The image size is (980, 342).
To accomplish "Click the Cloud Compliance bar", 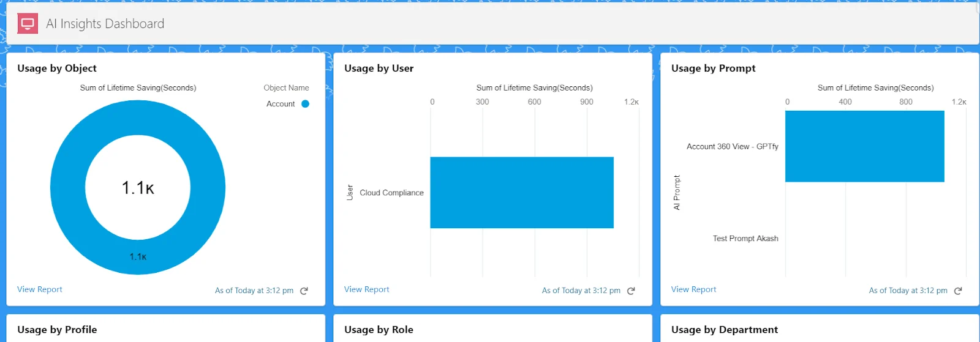I will [522, 192].
